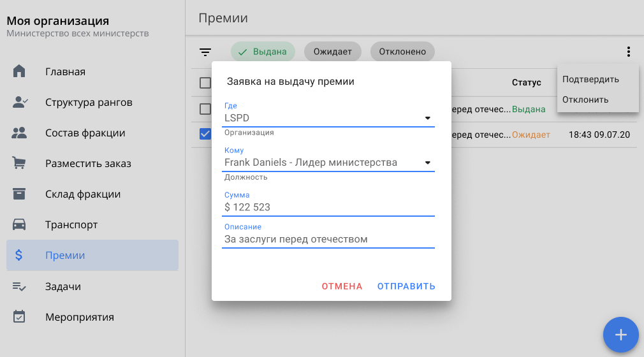The height and width of the screenshot is (357, 644).
Task: Click the home icon next to Главная
Action: coord(20,71)
